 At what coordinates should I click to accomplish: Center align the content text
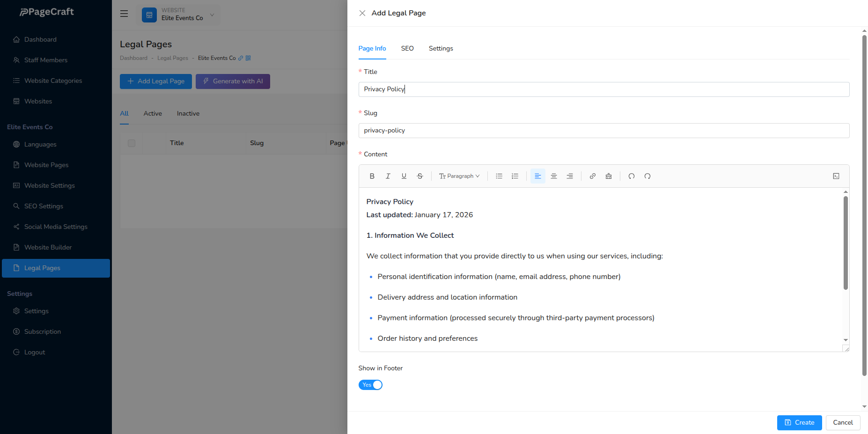(553, 176)
